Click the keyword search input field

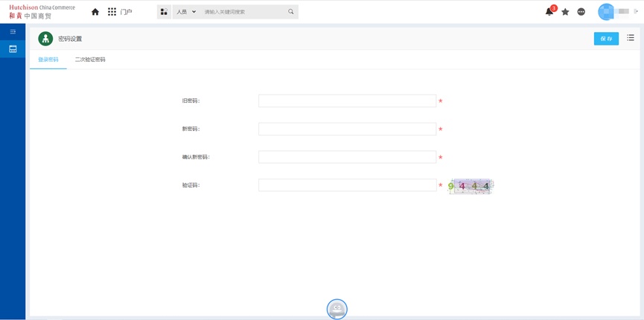tap(242, 12)
